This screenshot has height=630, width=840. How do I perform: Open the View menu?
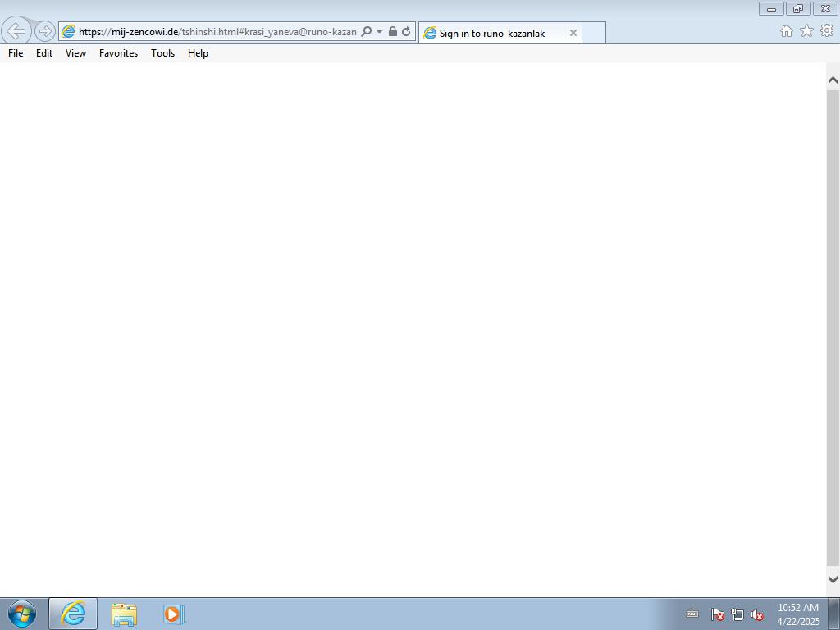(75, 53)
